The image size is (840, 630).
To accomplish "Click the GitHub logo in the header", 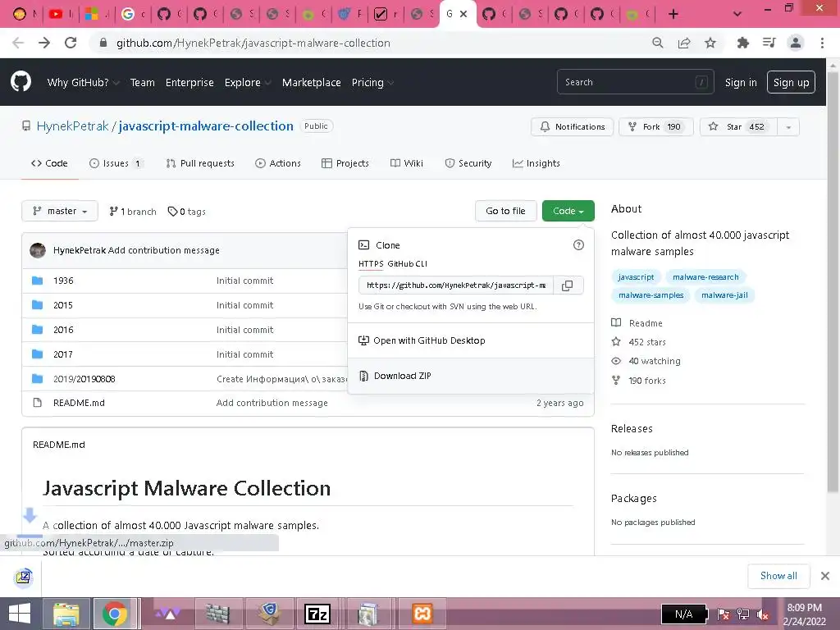I will point(21,82).
